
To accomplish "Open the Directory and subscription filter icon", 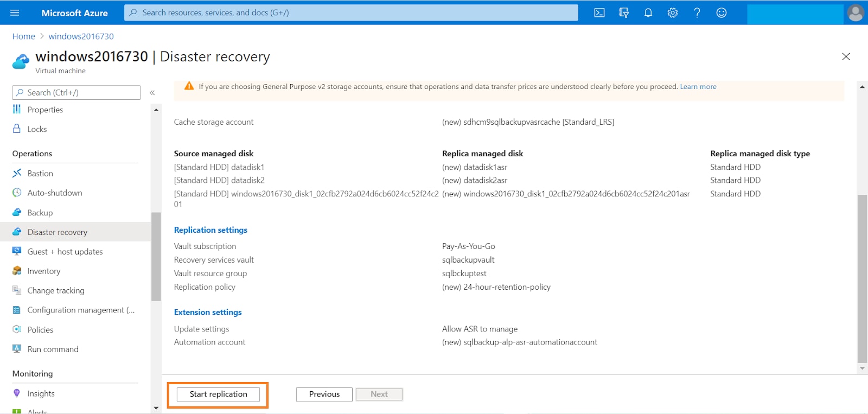I will (624, 12).
